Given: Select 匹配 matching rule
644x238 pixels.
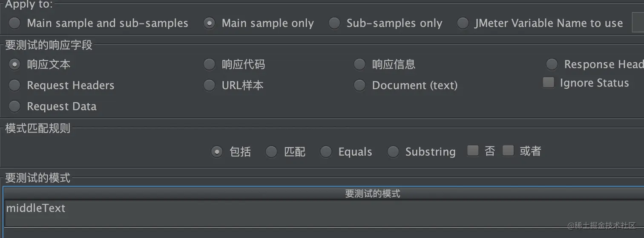Looking at the screenshot, I should click(271, 152).
